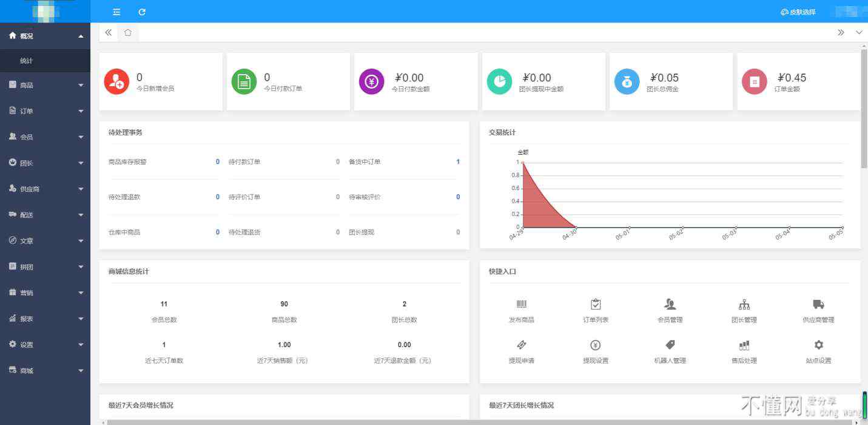Image resolution: width=868 pixels, height=425 pixels.
Task: Expand the 订单 sidebar menu
Action: pyautogui.click(x=45, y=111)
